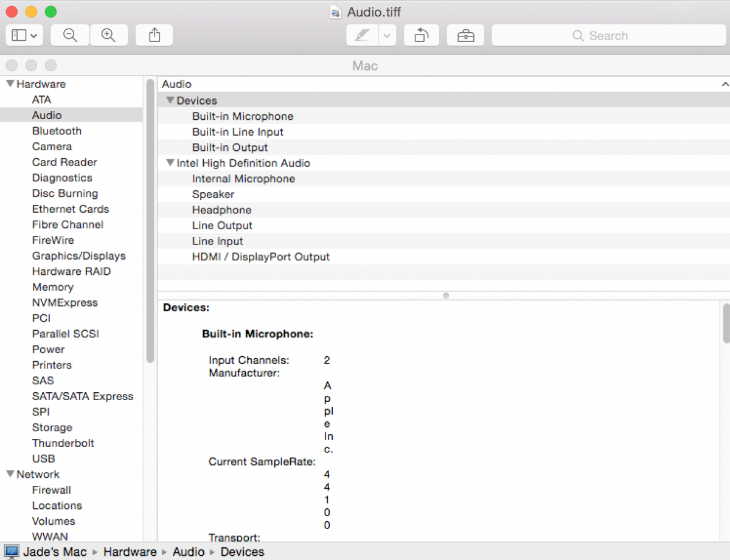This screenshot has height=560, width=730.
Task: Open the highlight style dropdown arrow
Action: click(388, 35)
